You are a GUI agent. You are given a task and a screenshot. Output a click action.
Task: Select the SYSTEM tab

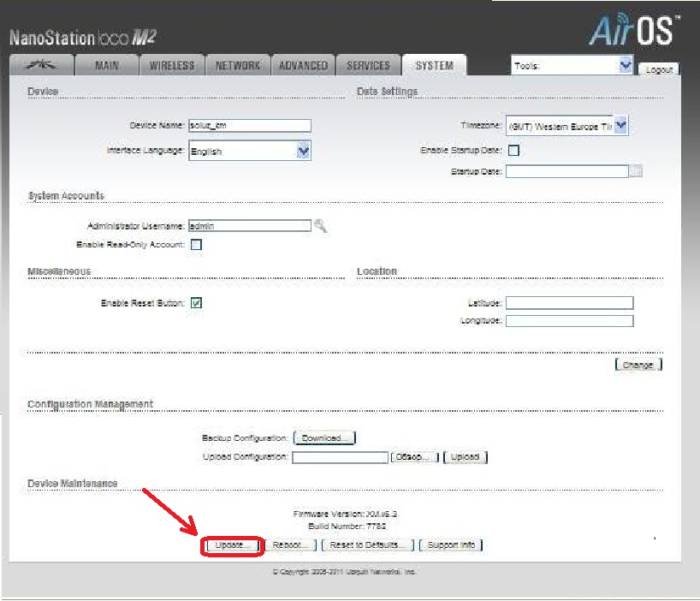tap(435, 65)
